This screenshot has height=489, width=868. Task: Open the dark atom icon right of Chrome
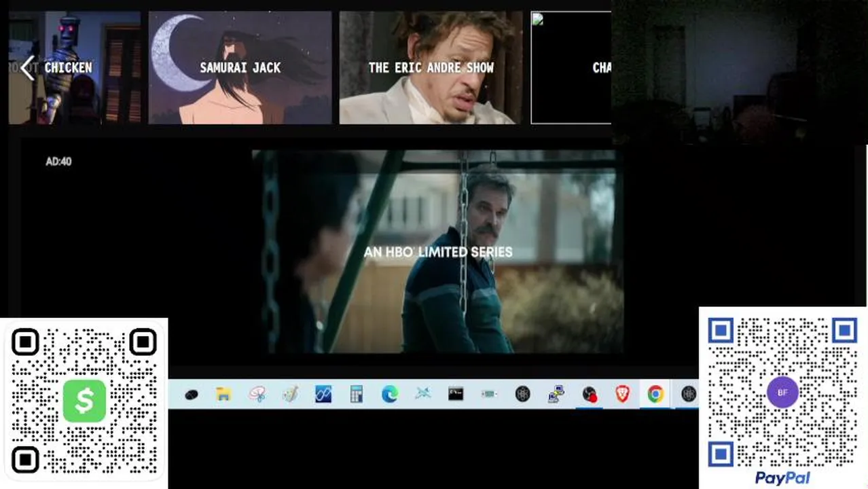689,394
